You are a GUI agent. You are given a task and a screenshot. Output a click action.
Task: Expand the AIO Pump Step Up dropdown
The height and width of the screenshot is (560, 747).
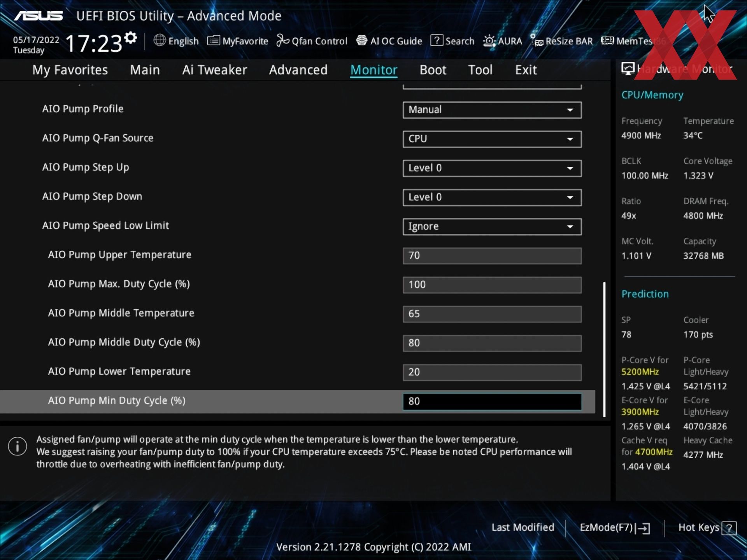pyautogui.click(x=492, y=168)
